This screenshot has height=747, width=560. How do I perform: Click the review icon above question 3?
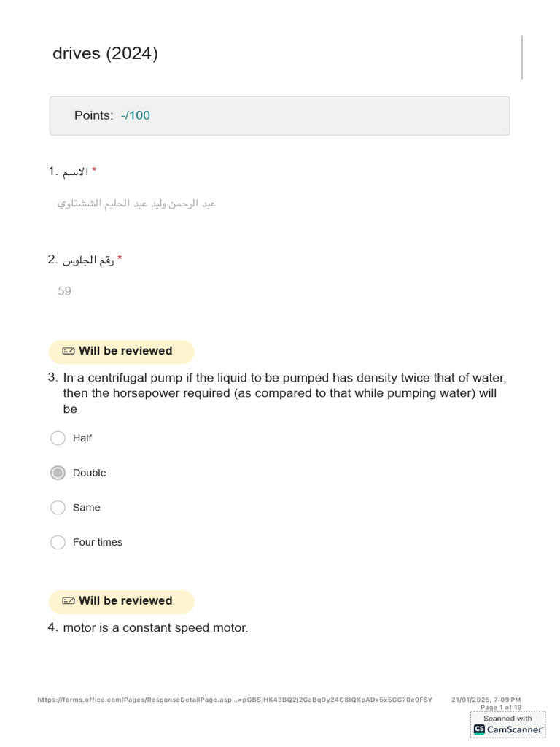coord(69,351)
